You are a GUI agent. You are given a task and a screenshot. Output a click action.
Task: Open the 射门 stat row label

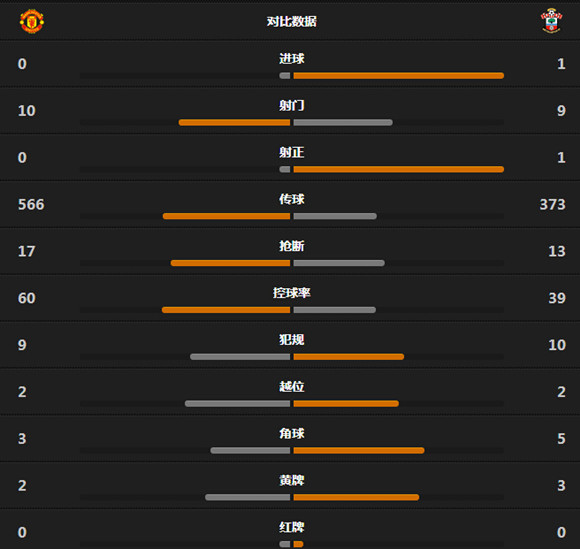[x=291, y=105]
